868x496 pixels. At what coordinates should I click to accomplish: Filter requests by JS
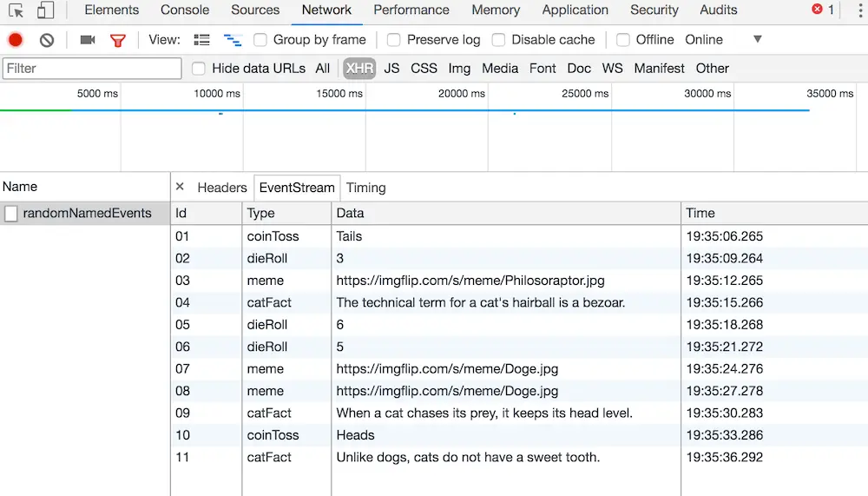392,69
